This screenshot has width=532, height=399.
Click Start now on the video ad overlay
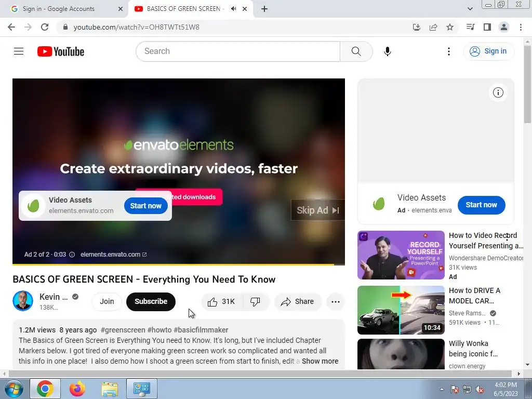click(x=146, y=206)
